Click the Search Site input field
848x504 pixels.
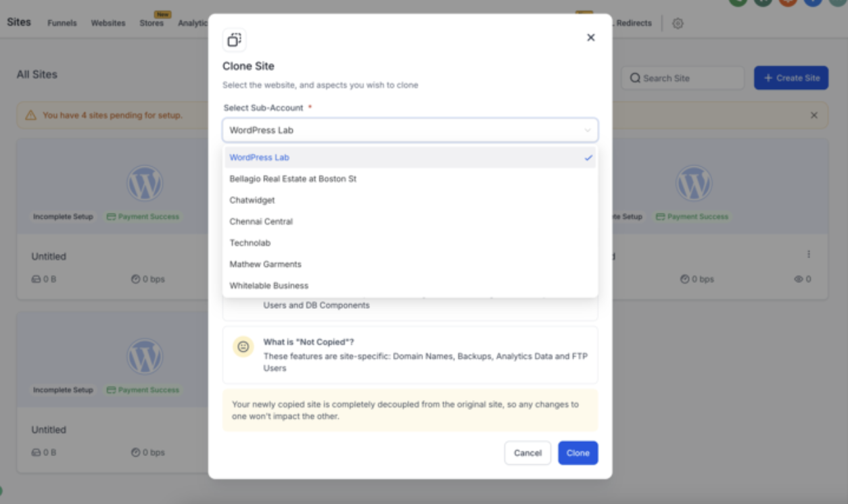[x=683, y=78]
